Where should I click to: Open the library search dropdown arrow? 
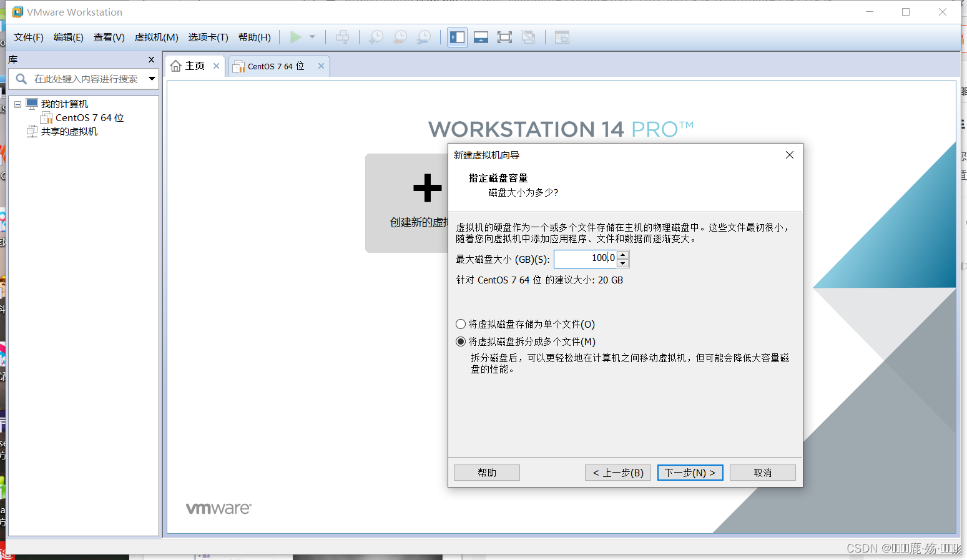click(152, 79)
